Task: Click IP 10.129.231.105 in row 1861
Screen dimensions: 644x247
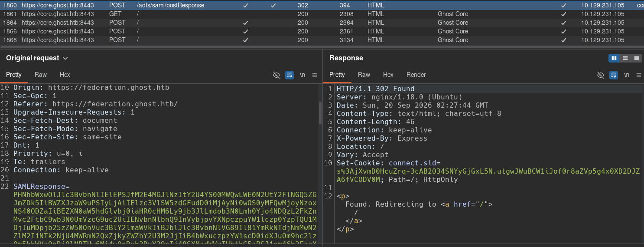Action: [x=603, y=14]
